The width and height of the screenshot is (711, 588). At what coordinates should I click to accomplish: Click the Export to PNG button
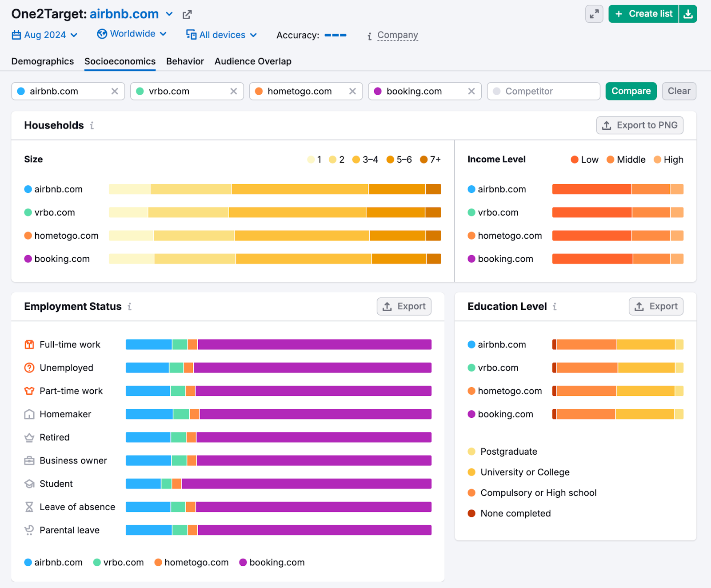coord(640,125)
